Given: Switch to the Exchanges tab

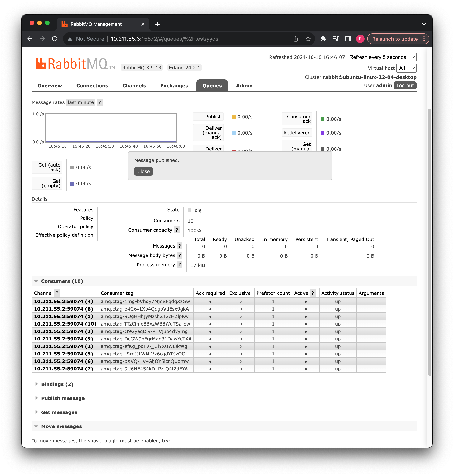Looking at the screenshot, I should click(174, 86).
